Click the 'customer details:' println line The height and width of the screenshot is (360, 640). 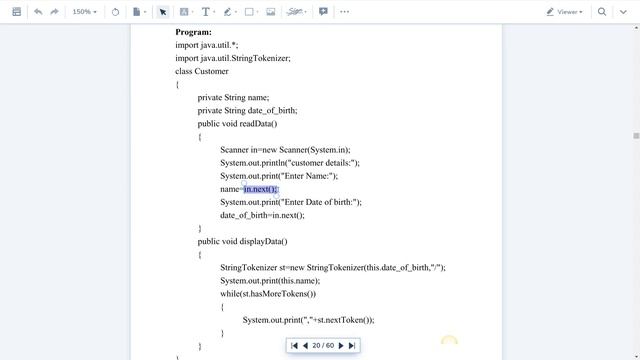tap(290, 162)
